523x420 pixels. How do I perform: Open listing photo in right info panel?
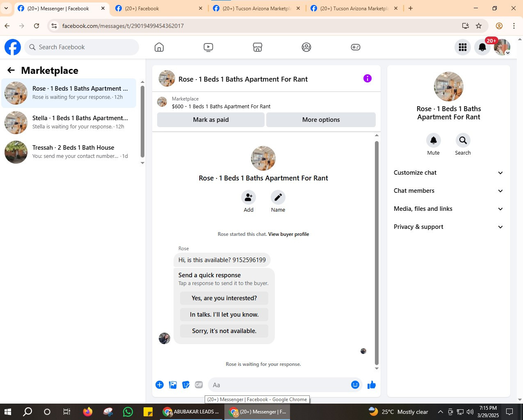click(x=449, y=87)
